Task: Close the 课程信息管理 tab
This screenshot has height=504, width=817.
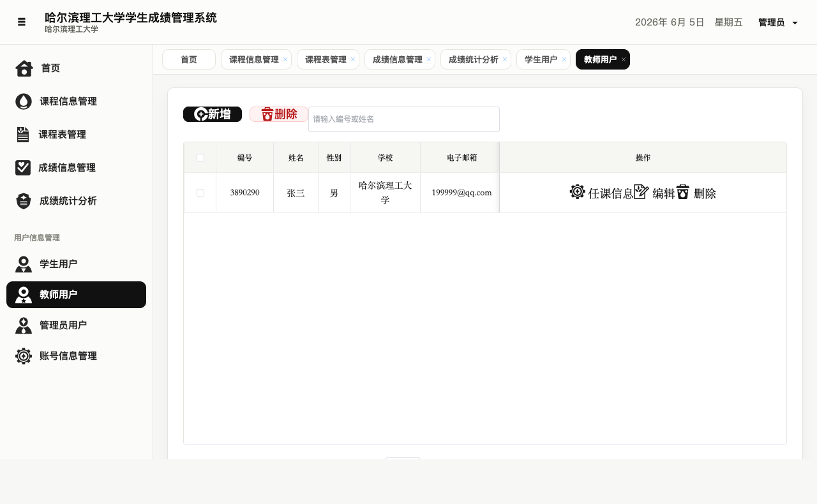Action: 285,59
